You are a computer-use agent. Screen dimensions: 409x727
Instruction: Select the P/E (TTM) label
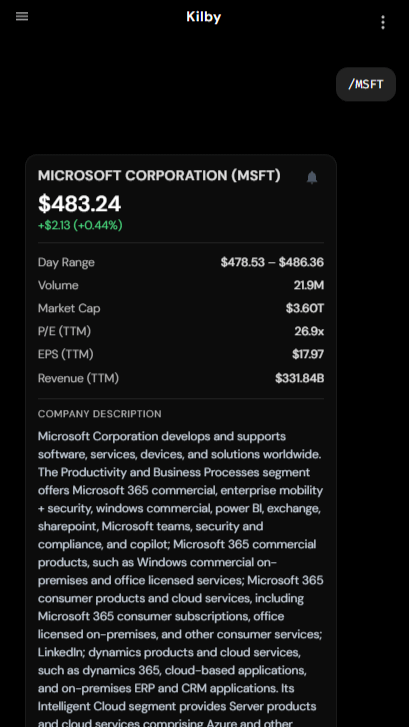pyautogui.click(x=64, y=332)
